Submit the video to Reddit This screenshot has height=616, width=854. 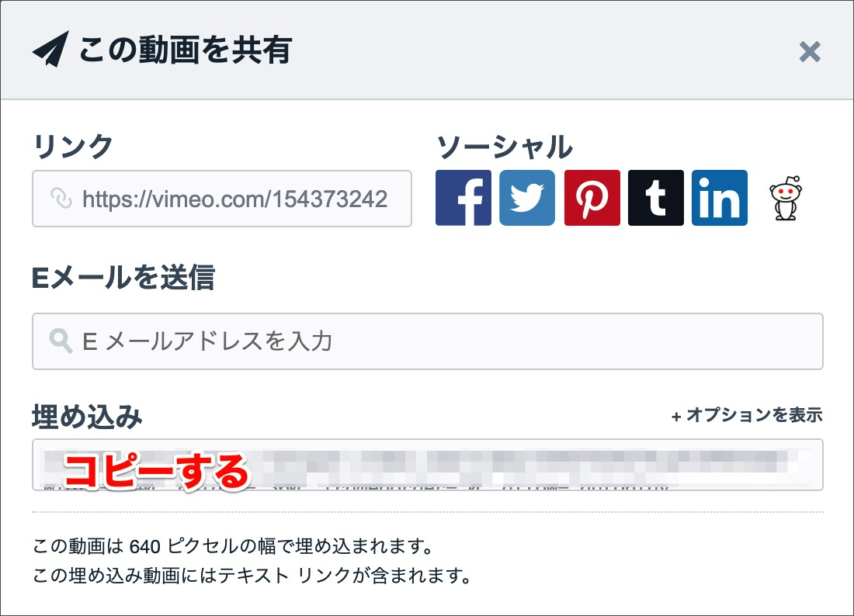click(x=786, y=198)
